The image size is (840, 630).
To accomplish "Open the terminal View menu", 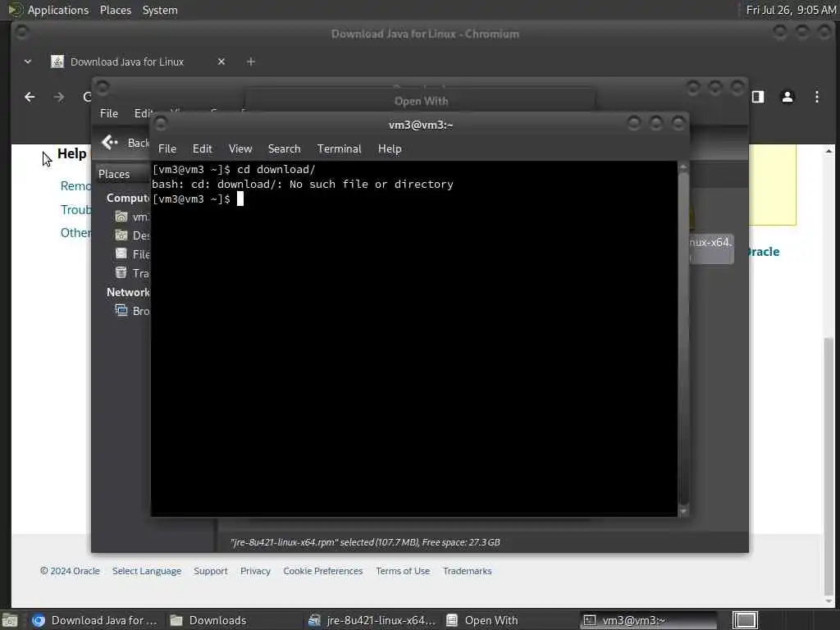I will pyautogui.click(x=240, y=149).
